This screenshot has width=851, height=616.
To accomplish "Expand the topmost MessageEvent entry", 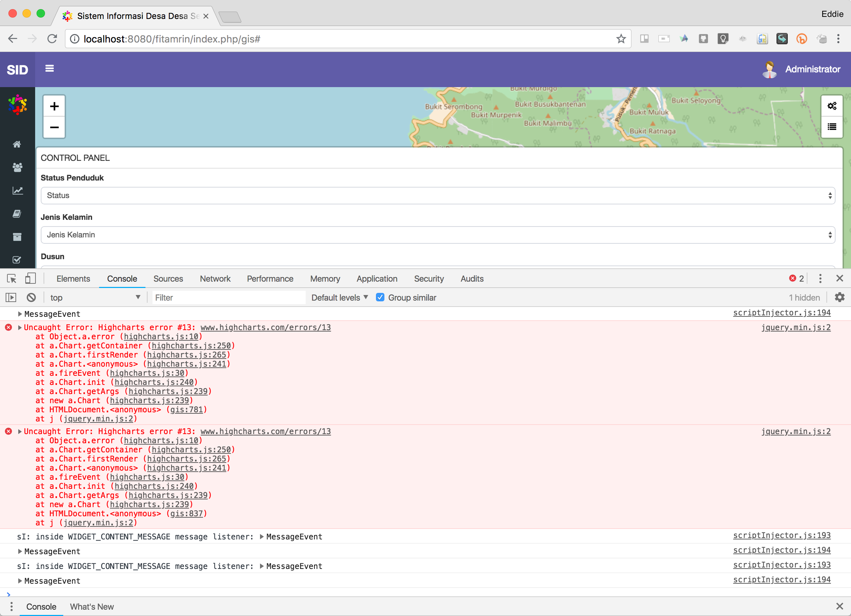I will 20,314.
